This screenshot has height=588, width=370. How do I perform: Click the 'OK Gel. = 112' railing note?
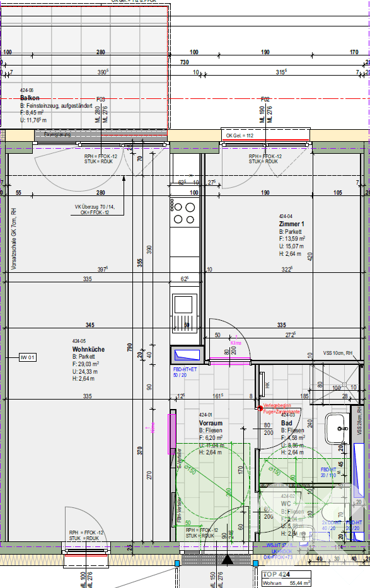[240, 135]
